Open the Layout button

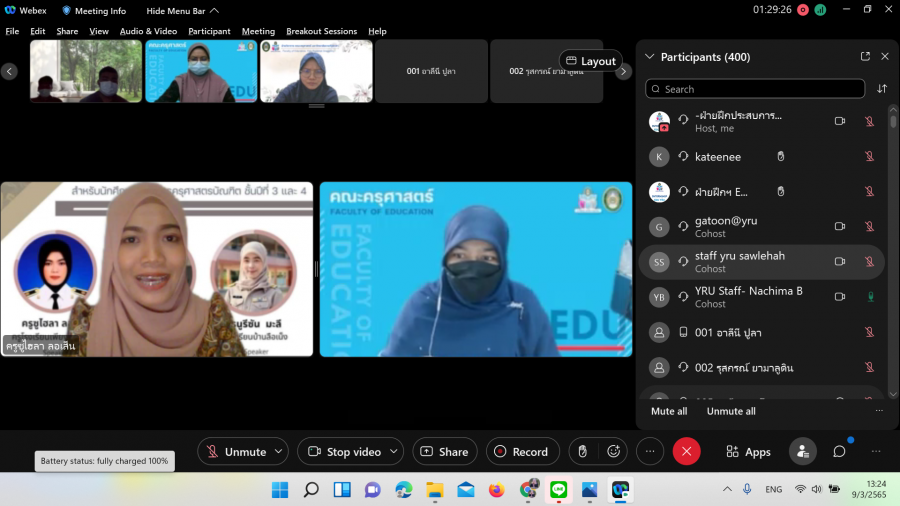[x=590, y=61]
